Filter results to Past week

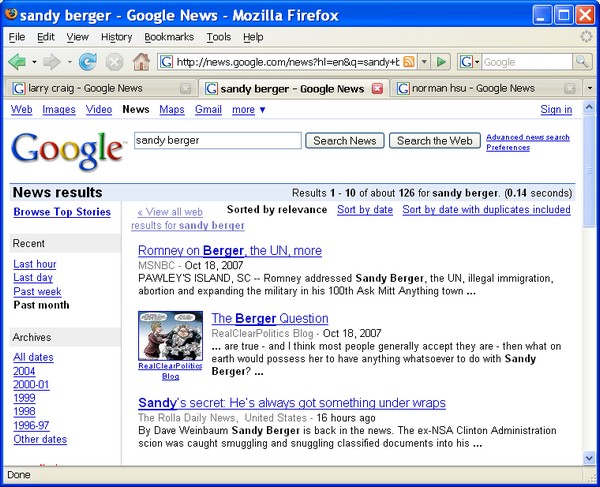(37, 292)
